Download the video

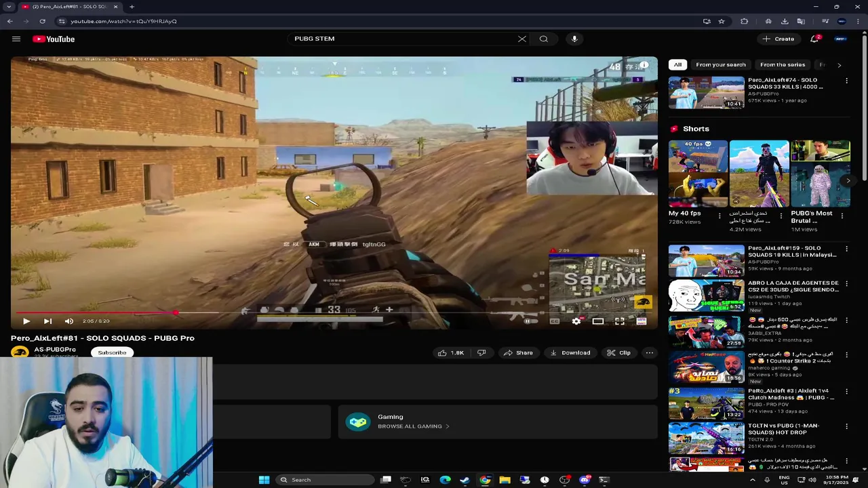[x=570, y=352]
